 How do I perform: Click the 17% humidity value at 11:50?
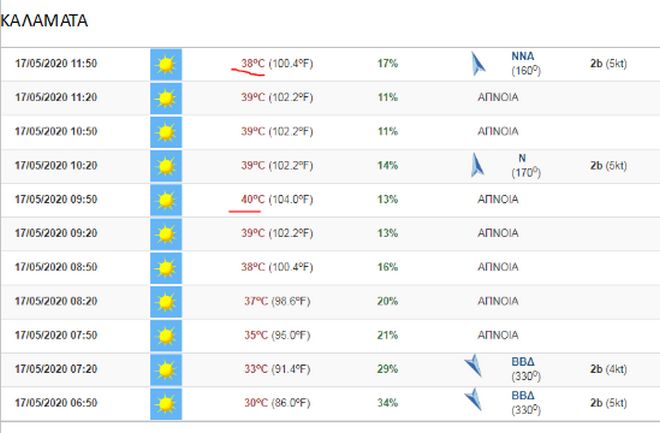(x=387, y=63)
